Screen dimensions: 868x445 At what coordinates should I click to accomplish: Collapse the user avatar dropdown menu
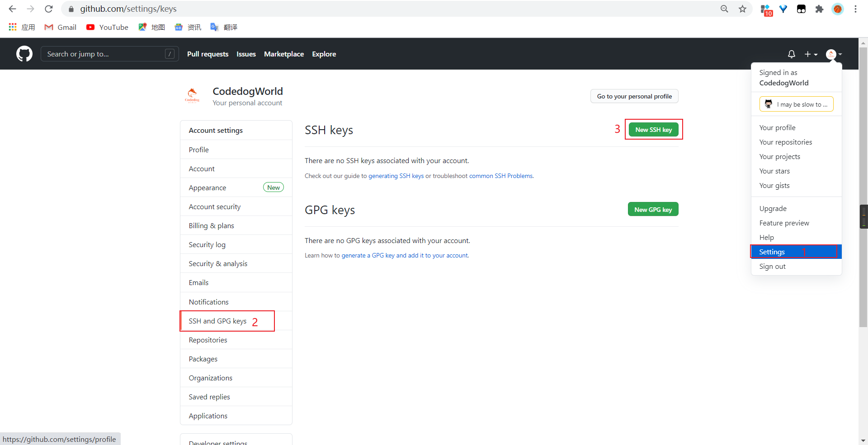click(x=834, y=54)
